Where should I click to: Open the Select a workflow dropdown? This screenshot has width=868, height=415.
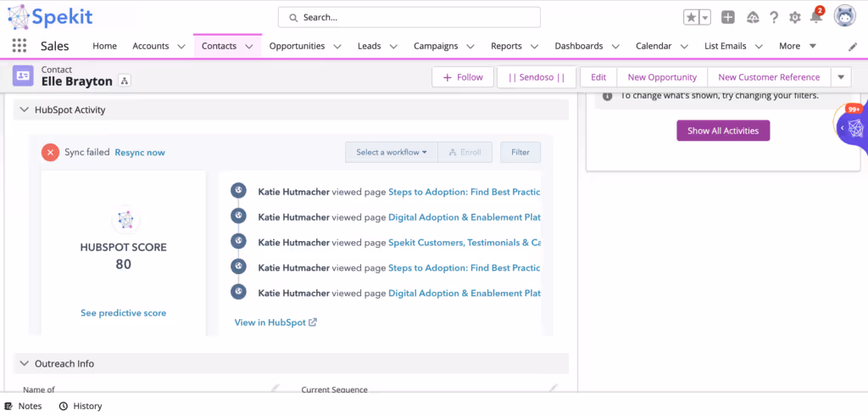[392, 153]
